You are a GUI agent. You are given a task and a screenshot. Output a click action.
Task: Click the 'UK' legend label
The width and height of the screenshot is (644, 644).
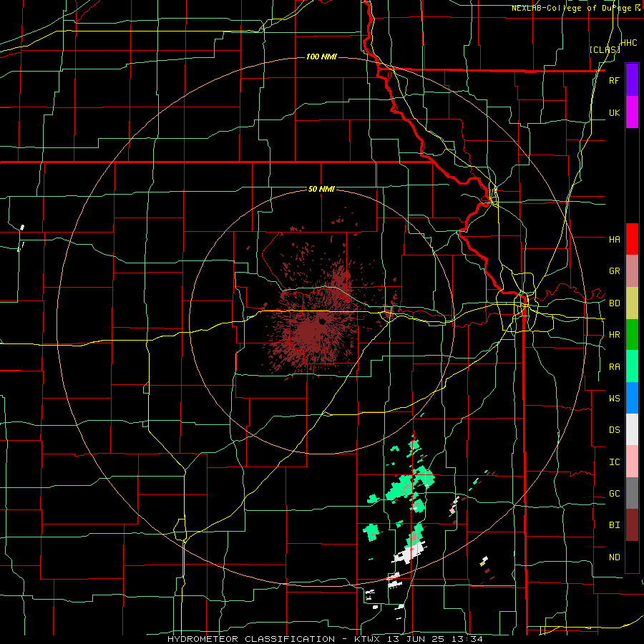(x=614, y=112)
